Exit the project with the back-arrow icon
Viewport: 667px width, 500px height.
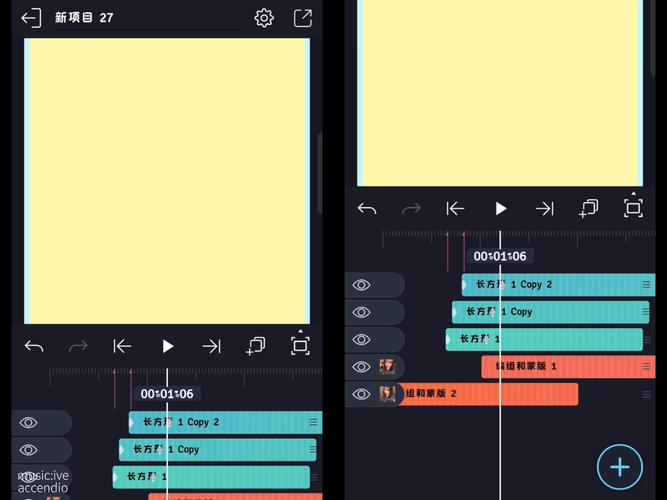tap(31, 18)
